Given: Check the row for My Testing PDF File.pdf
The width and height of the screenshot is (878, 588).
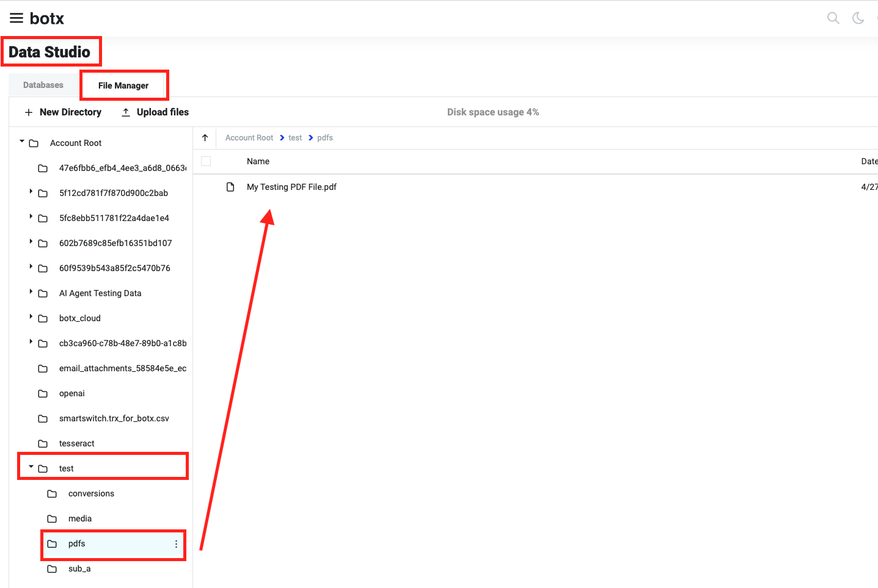Looking at the screenshot, I should tap(206, 187).
